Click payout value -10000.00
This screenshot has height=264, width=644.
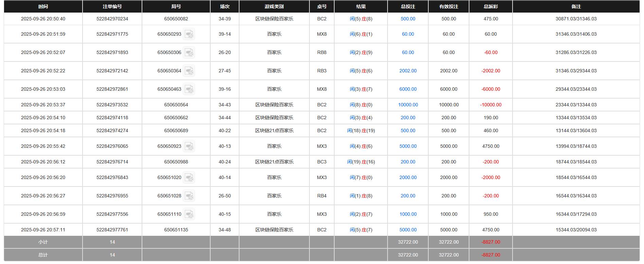[x=491, y=105]
